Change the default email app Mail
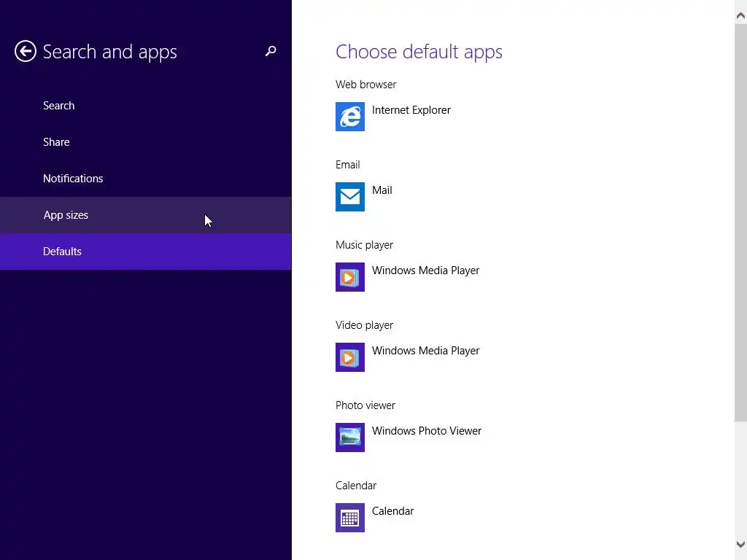Image resolution: width=747 pixels, height=560 pixels. 382,190
